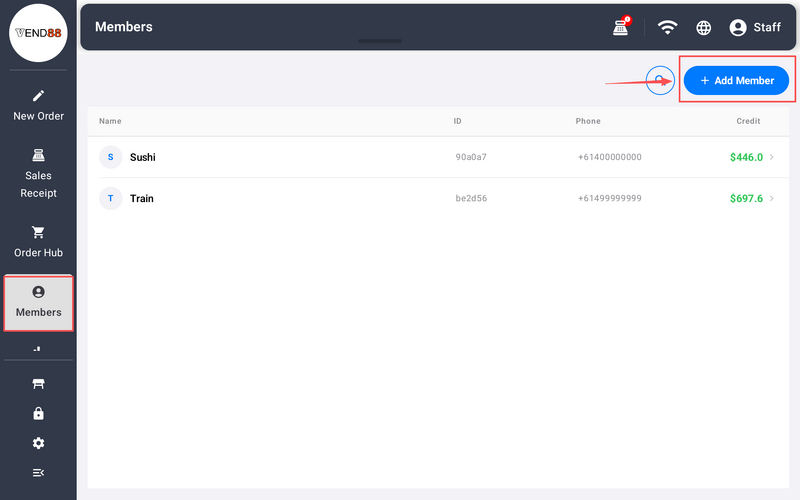Click Sushi's credit $446.0
This screenshot has height=500, width=800.
click(746, 157)
